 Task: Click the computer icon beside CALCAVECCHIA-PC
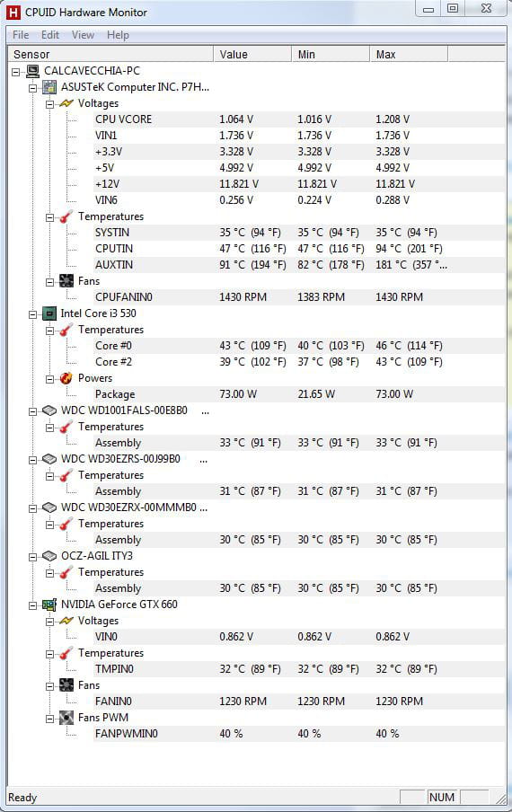32,71
